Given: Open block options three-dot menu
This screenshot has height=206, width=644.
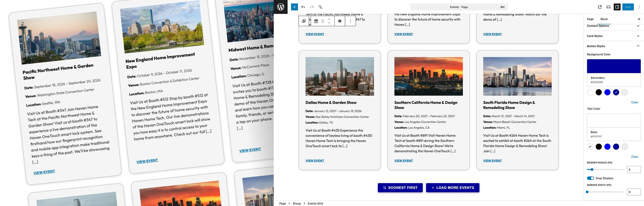Looking at the screenshot, I should coord(350,21).
